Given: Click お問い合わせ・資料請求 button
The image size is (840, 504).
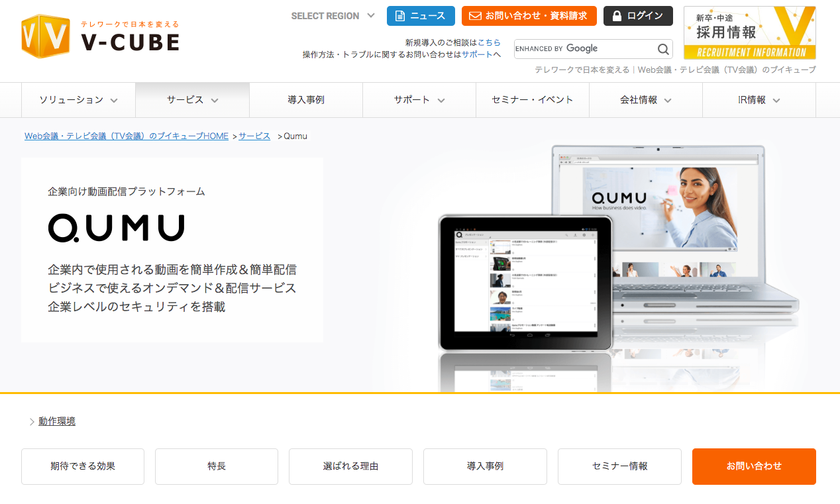Looking at the screenshot, I should tap(529, 16).
